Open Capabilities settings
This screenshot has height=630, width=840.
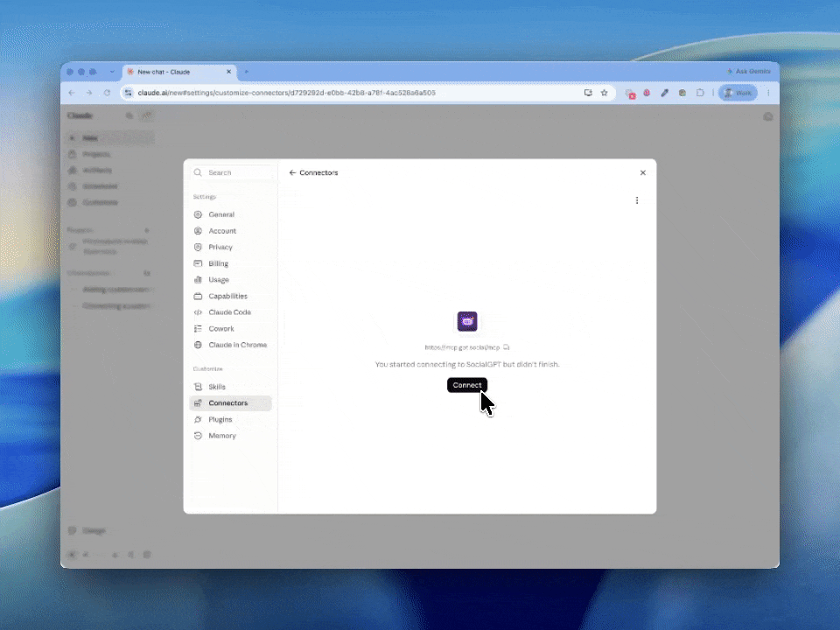pyautogui.click(x=230, y=297)
